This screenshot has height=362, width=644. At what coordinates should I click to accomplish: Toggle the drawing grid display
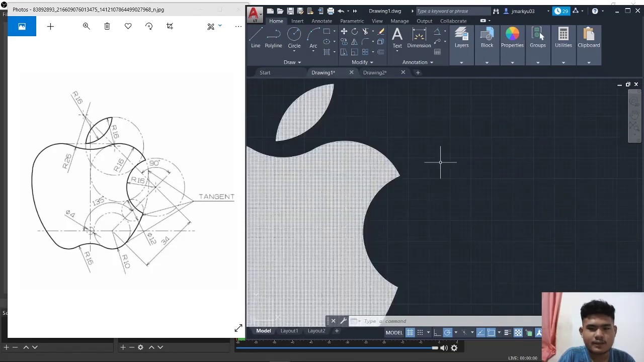tap(410, 332)
